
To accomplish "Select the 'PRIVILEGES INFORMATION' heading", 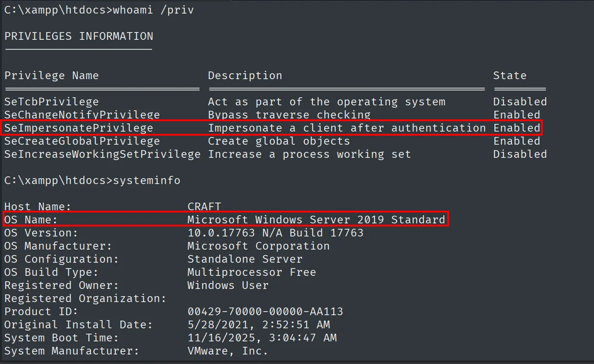I will (x=79, y=36).
